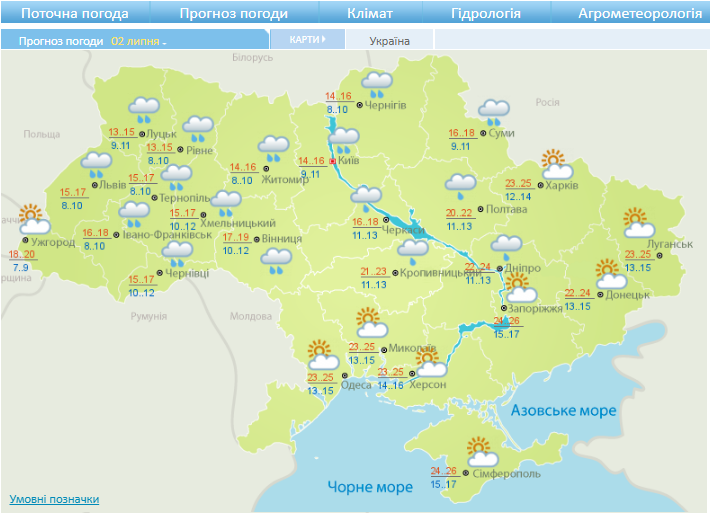Open the Умовні позначки legend link
Screen dimensions: 710x513
click(x=54, y=499)
